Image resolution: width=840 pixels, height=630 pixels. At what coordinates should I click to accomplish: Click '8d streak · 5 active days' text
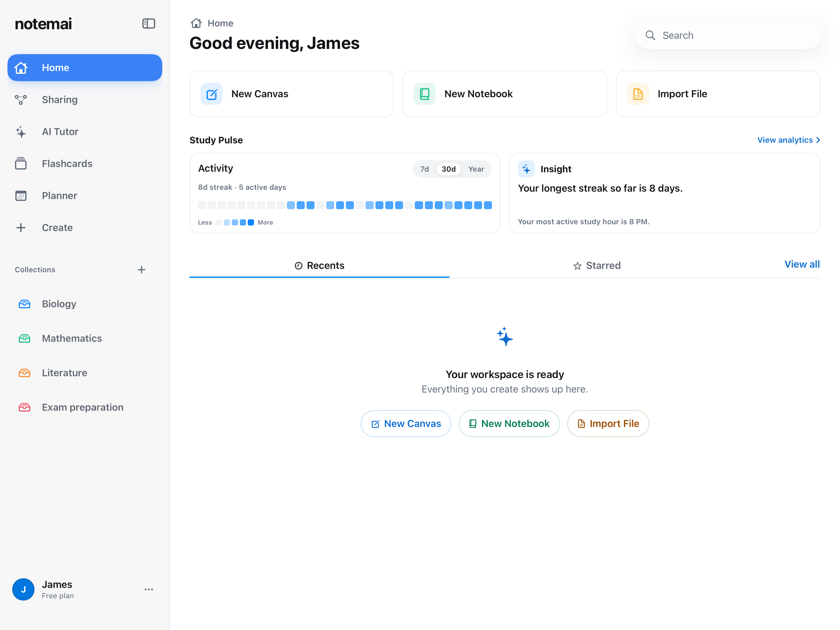click(242, 187)
